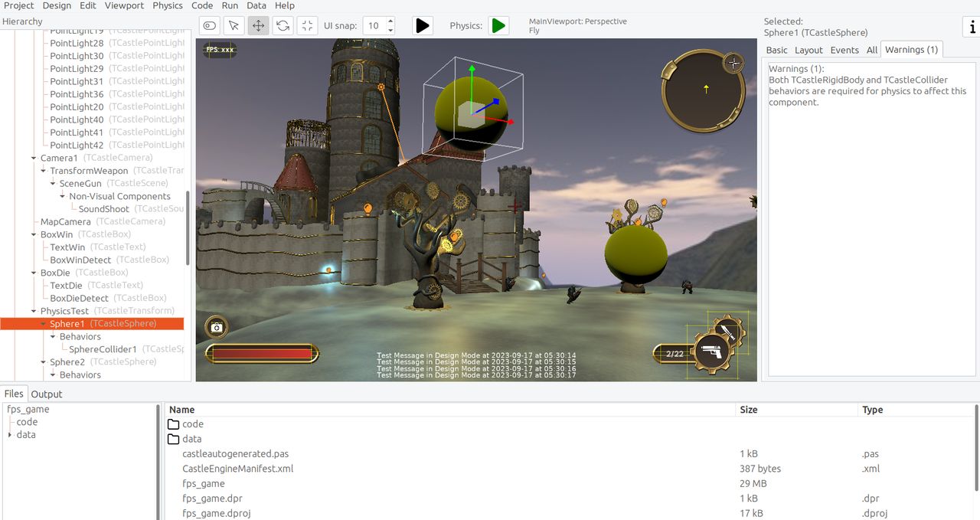The image size is (980, 520).
Task: Click the info icon at top right
Action: 970,27
